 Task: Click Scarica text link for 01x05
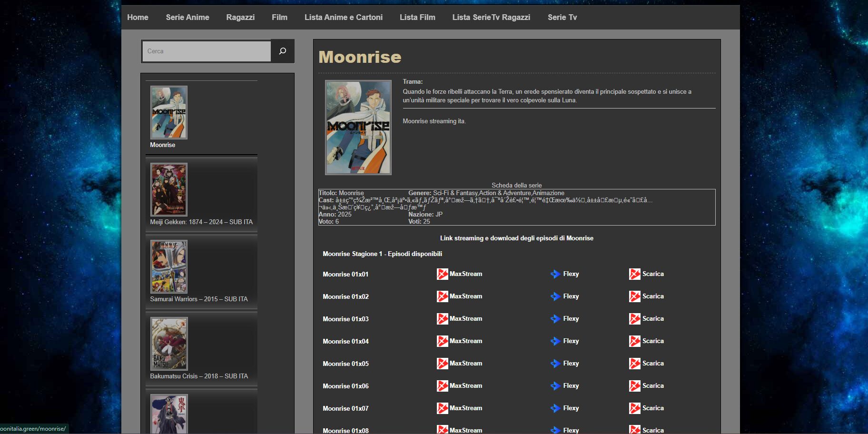pyautogui.click(x=653, y=364)
